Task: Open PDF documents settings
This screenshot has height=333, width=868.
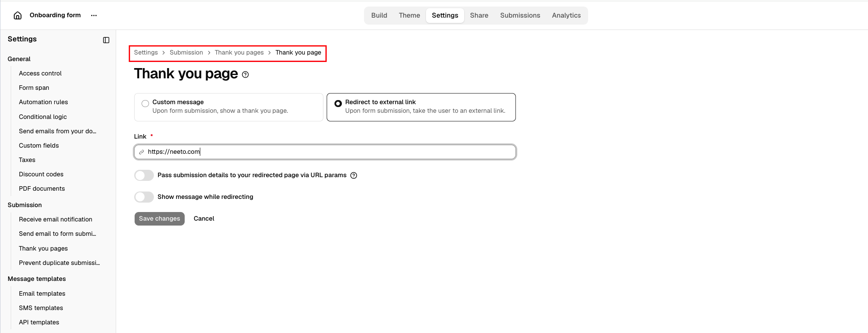Action: [42, 189]
